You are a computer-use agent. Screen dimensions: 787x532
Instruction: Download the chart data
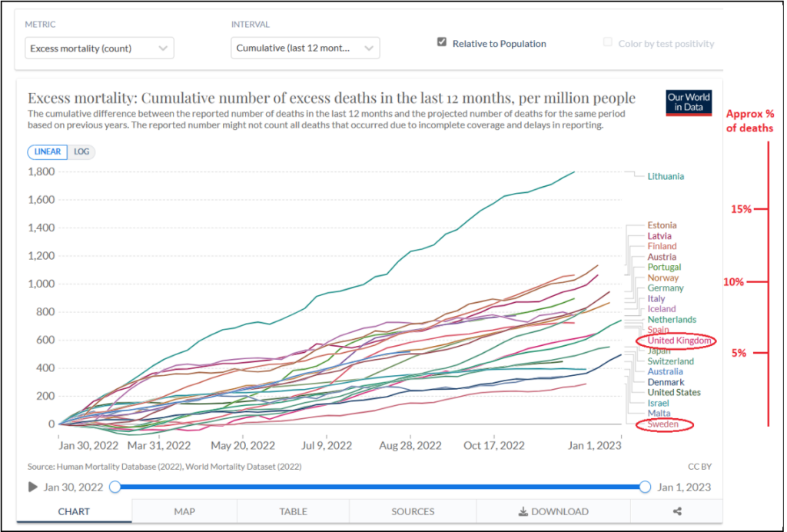click(553, 511)
